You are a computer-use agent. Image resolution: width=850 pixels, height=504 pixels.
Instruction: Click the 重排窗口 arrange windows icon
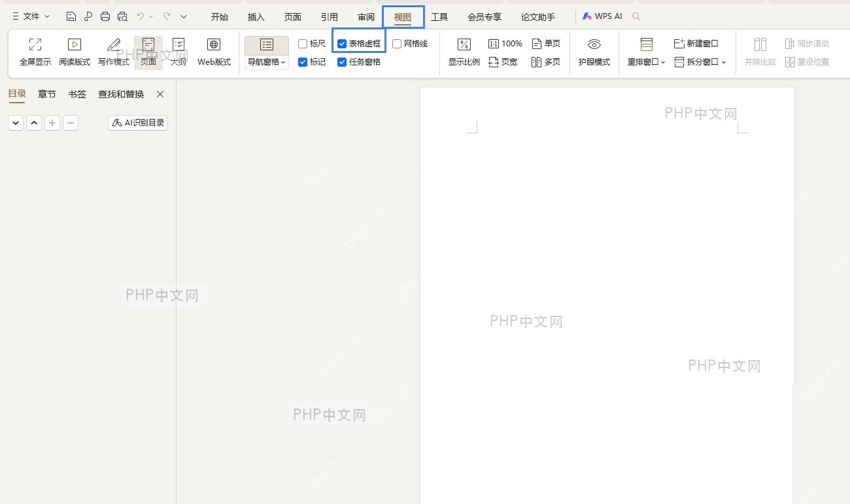click(647, 44)
